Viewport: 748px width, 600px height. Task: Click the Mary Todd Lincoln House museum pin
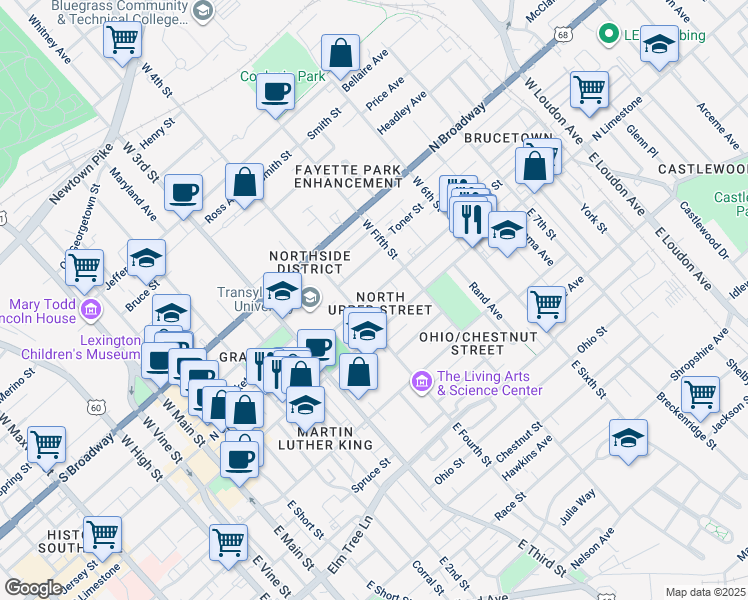(91, 310)
